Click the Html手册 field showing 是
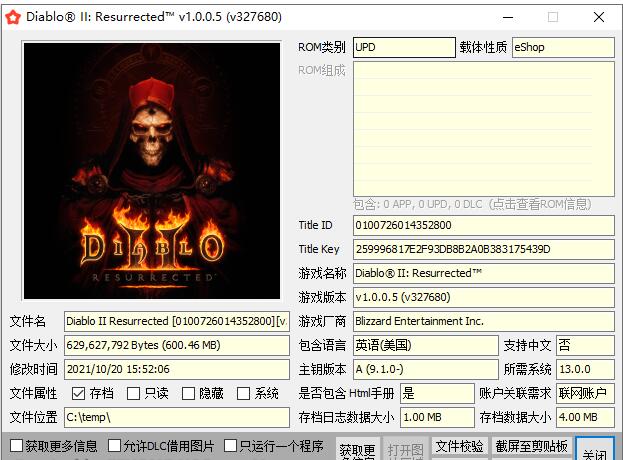This screenshot has width=623, height=460. 437,393
